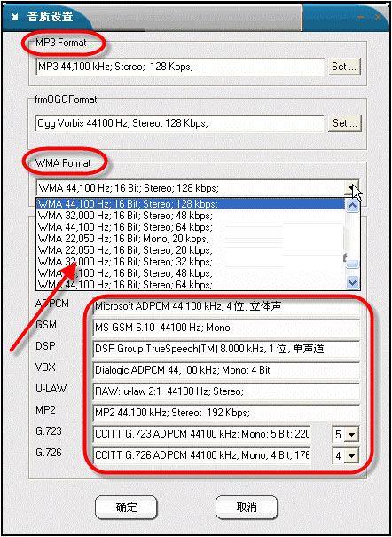Click the arrow icon in title bar

tap(15, 17)
